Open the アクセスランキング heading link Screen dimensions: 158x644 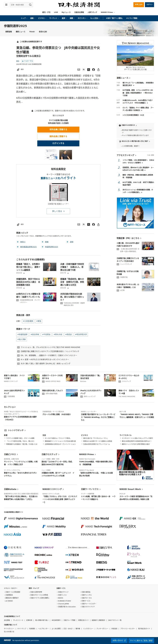[x=126, y=155]
